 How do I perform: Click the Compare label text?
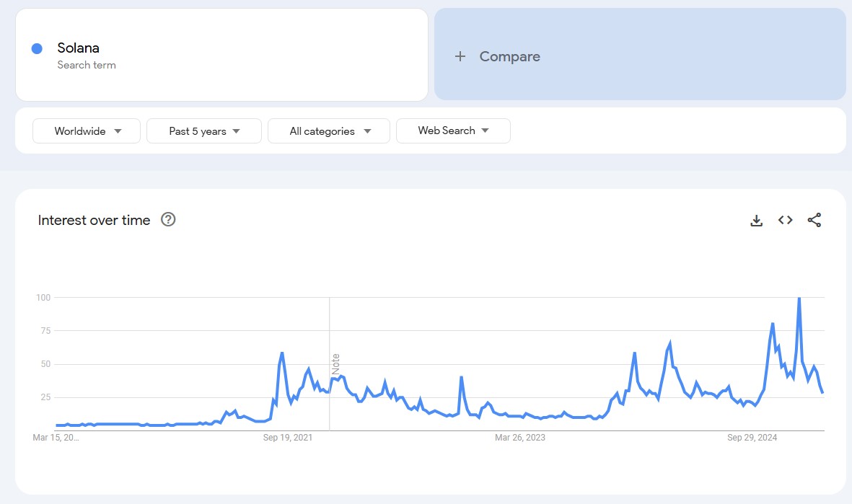[x=509, y=56]
